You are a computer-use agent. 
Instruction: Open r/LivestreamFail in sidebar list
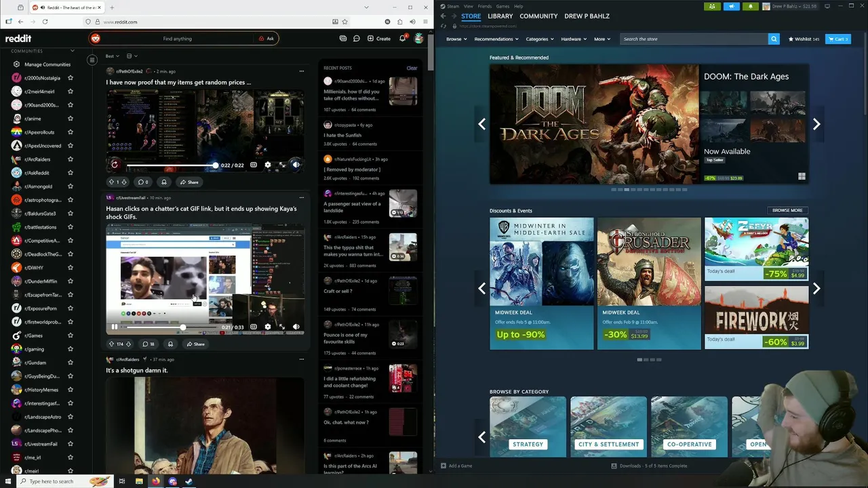41,444
